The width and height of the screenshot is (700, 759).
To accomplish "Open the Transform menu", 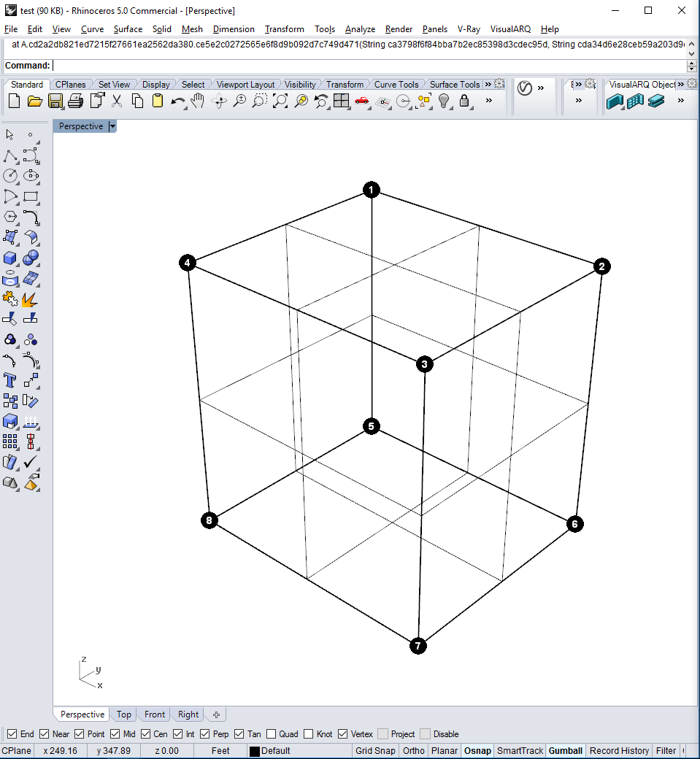I will pyautogui.click(x=284, y=29).
